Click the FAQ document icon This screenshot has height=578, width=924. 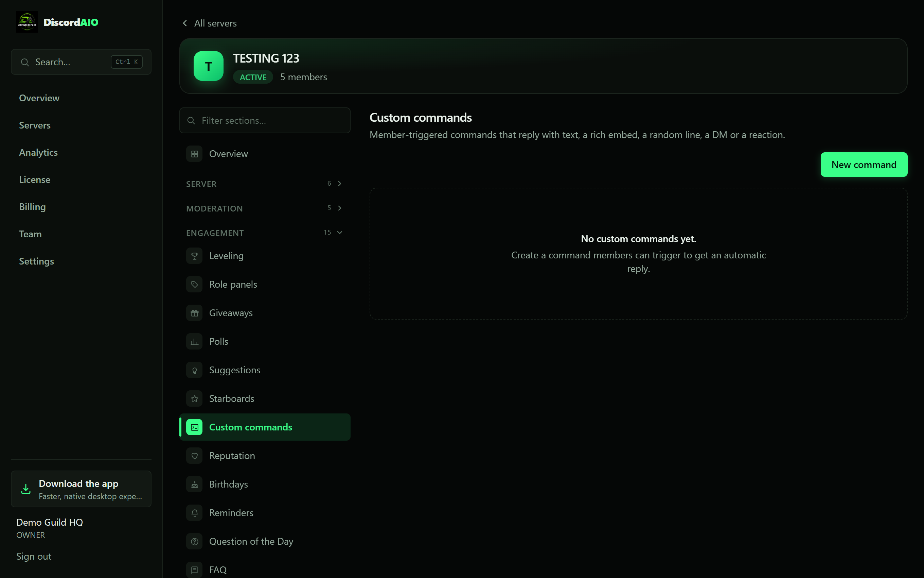click(x=194, y=570)
